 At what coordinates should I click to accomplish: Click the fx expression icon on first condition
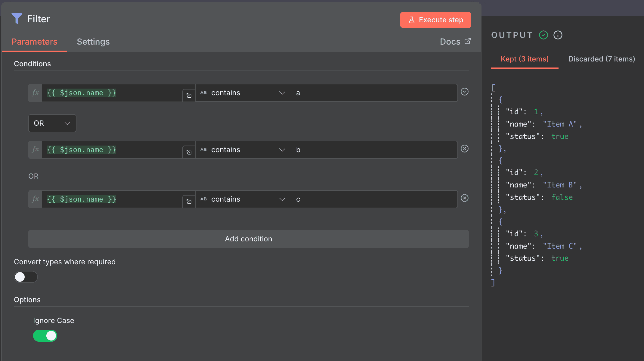[35, 93]
